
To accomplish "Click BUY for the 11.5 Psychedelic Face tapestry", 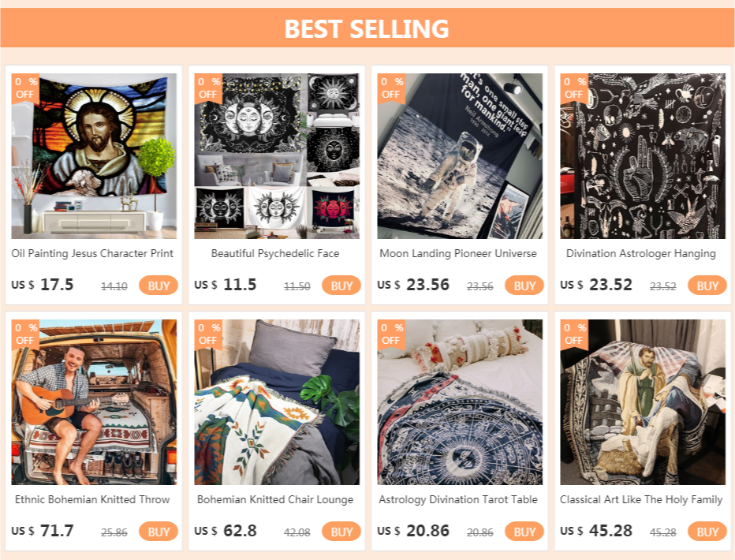I will point(341,286).
